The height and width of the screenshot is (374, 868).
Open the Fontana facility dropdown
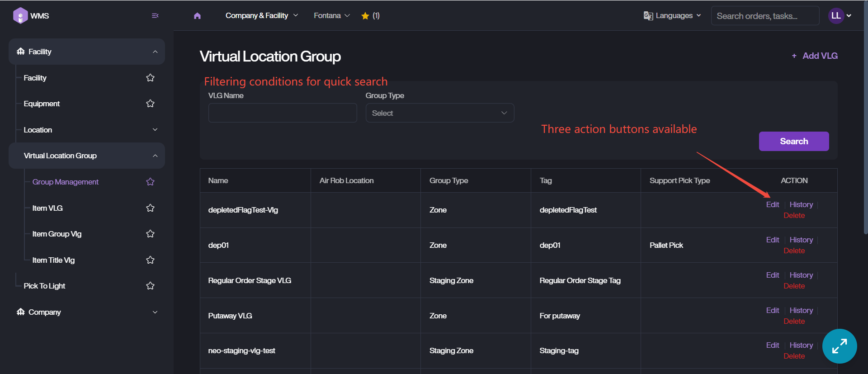(x=332, y=16)
